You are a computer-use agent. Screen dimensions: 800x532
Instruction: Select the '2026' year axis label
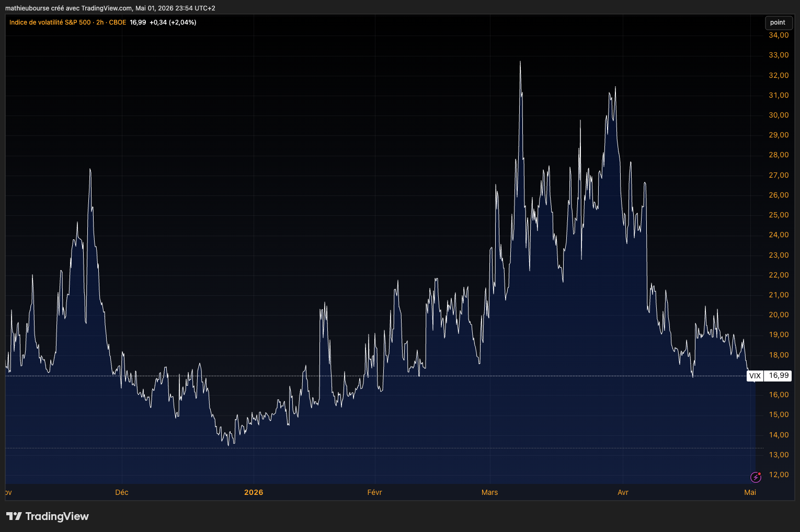point(254,492)
